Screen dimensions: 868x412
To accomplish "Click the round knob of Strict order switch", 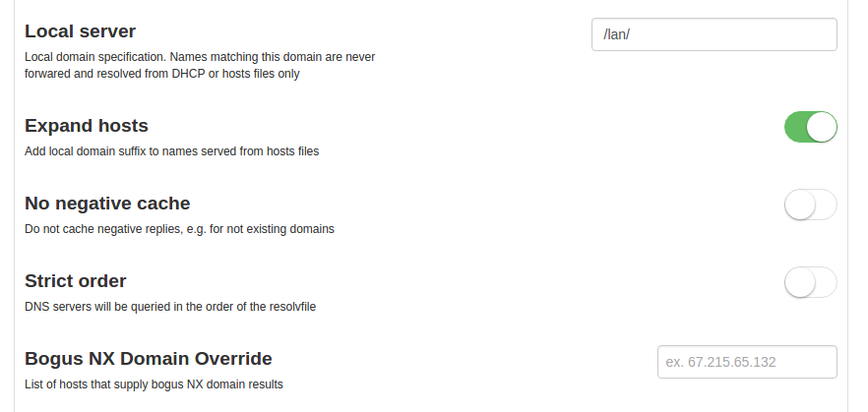I will [800, 282].
